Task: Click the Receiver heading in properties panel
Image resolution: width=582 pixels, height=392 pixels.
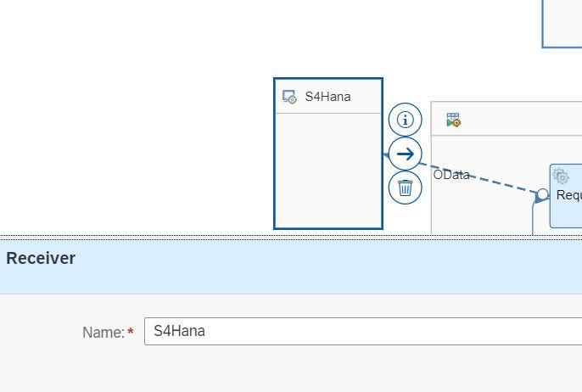Action: point(41,258)
